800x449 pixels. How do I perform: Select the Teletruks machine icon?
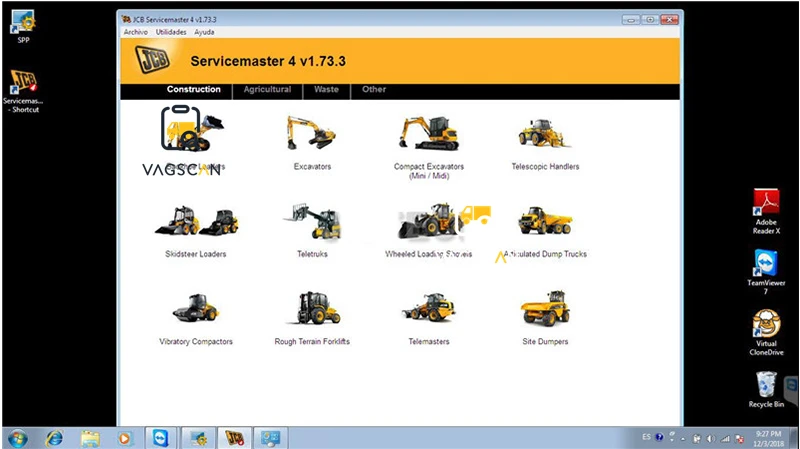312,221
